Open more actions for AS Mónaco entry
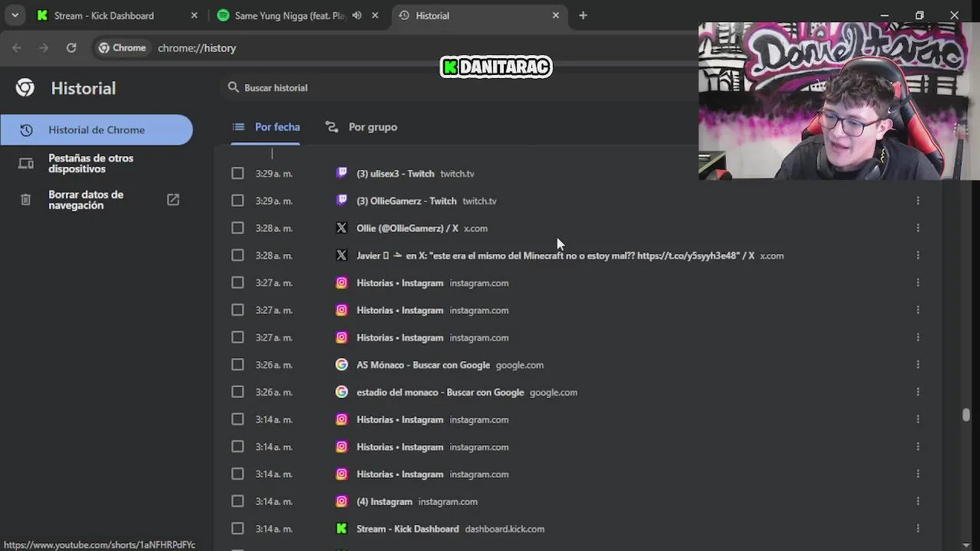Viewport: 980px width, 551px height. point(917,364)
